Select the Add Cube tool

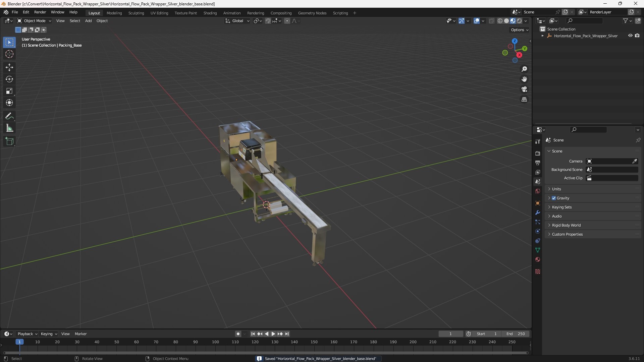tap(9, 141)
